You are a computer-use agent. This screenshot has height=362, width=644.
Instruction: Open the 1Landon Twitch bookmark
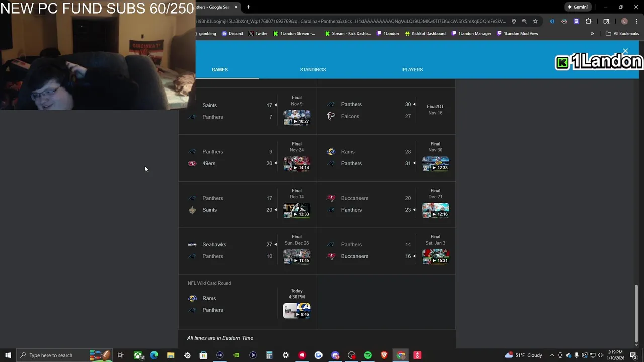coord(388,34)
